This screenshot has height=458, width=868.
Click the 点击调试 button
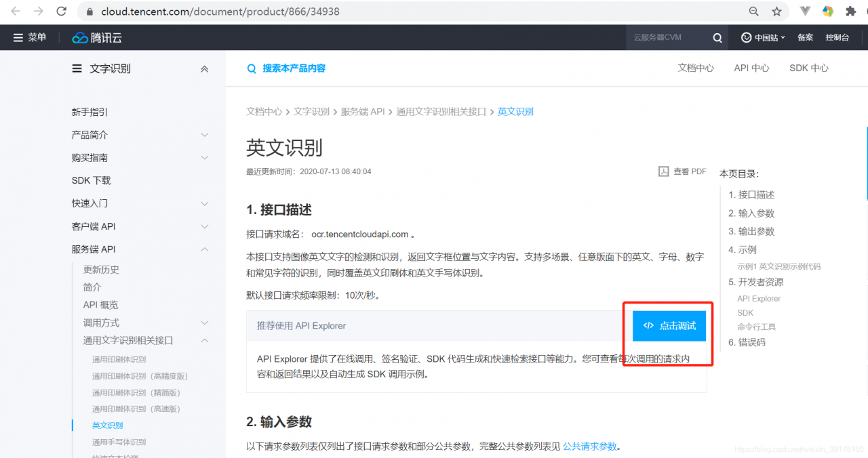tap(669, 326)
